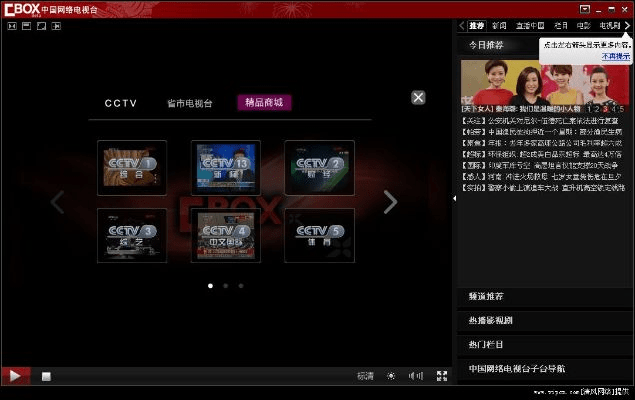
Task: Collapse the right sidebar with the triangle handle
Action: (454, 198)
